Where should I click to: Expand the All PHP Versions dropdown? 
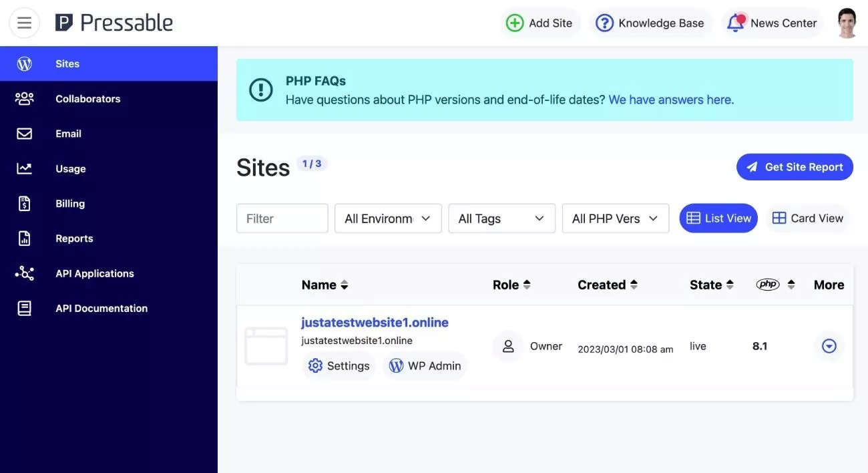click(x=615, y=218)
